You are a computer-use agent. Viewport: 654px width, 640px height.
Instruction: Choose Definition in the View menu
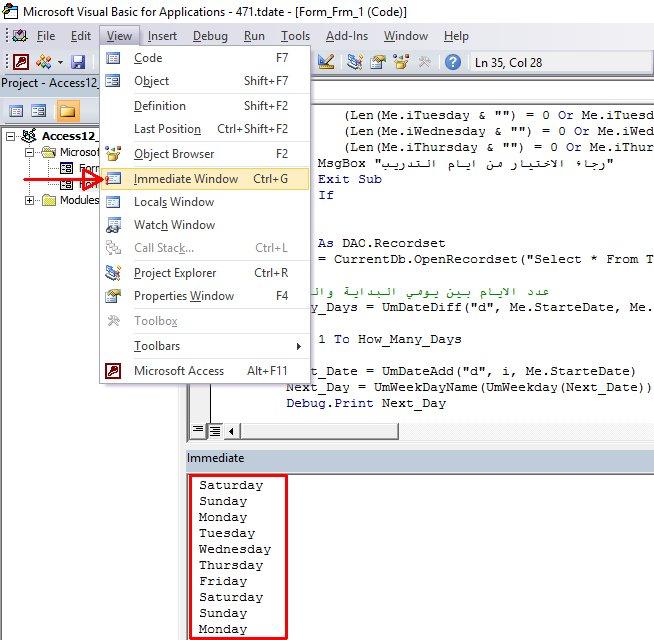coord(205,106)
